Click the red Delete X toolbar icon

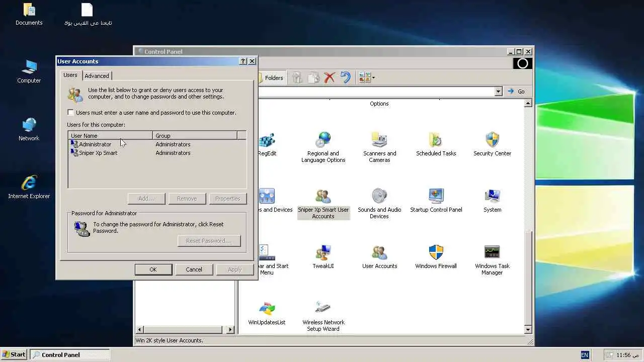point(330,77)
